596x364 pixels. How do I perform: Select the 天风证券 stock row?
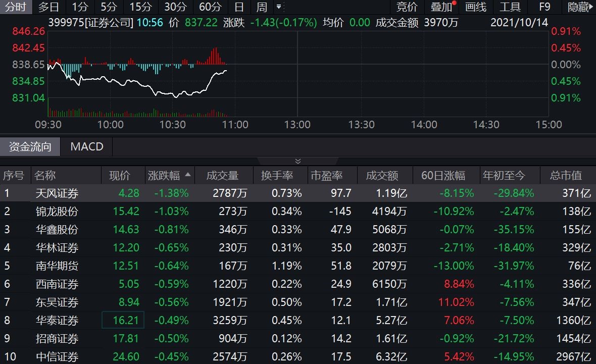298,193
